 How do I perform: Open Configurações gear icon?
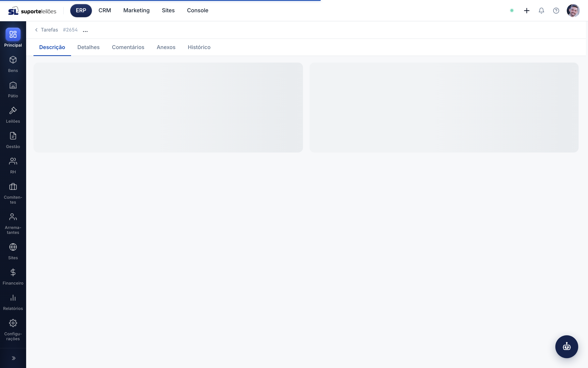(x=13, y=323)
